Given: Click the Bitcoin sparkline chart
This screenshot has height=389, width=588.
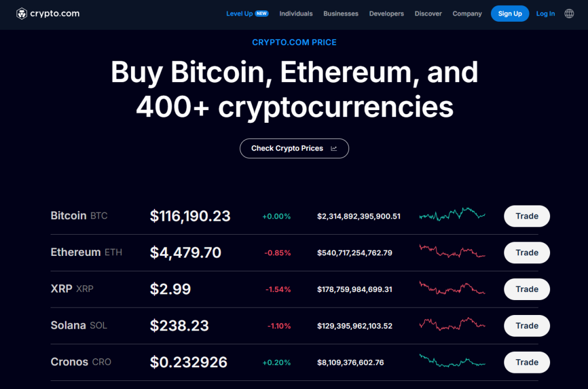Looking at the screenshot, I should (452, 215).
